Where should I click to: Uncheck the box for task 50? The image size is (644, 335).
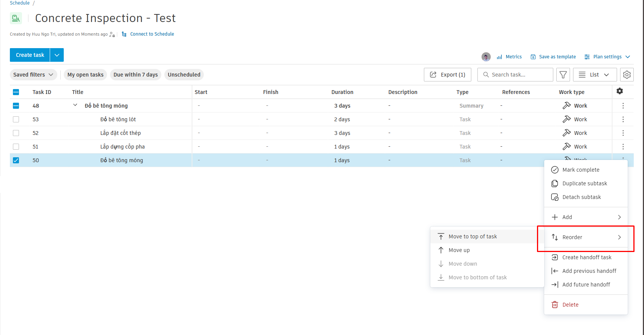click(x=16, y=160)
